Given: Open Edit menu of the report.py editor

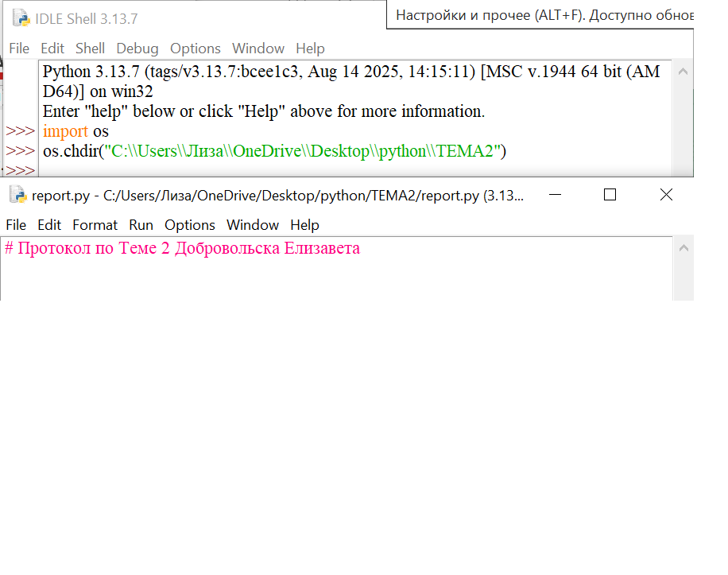Looking at the screenshot, I should (x=49, y=225).
